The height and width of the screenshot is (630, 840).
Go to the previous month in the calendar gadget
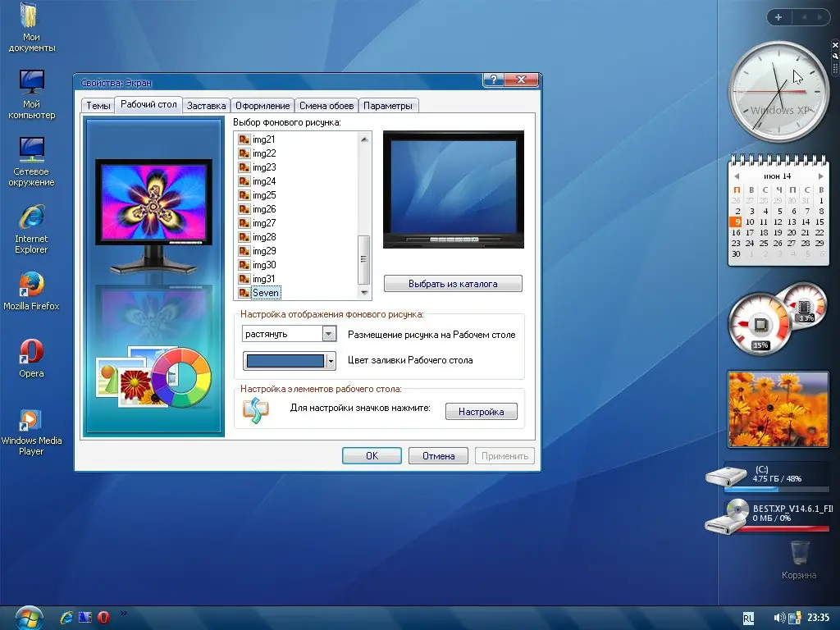(737, 176)
